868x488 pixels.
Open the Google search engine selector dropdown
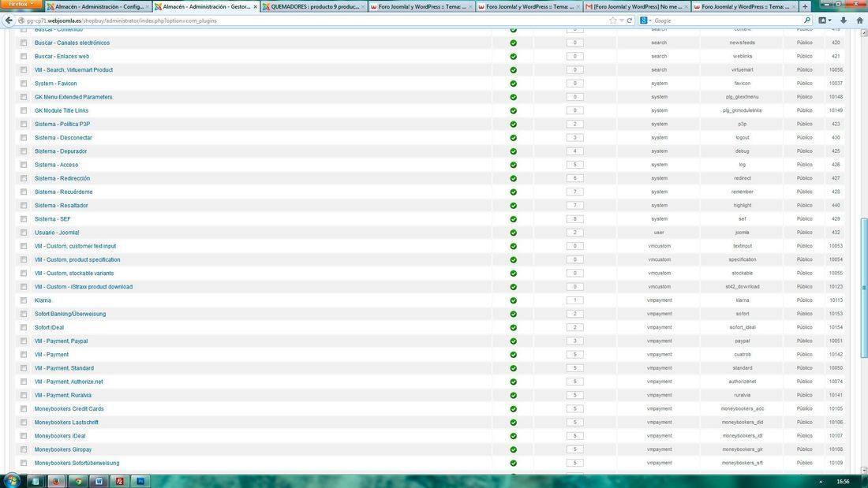pyautogui.click(x=645, y=20)
